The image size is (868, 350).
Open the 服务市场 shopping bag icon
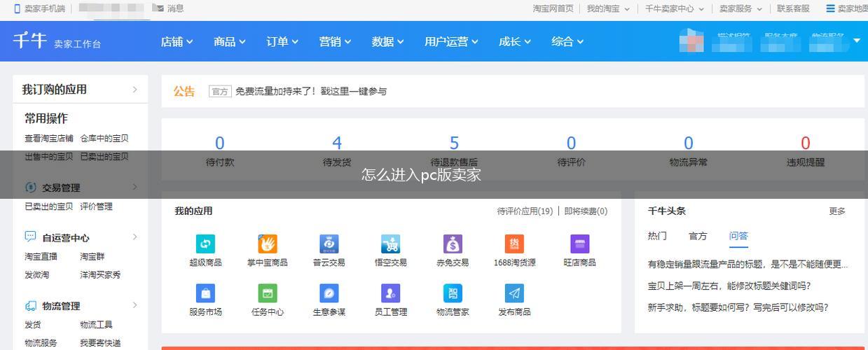pos(205,293)
